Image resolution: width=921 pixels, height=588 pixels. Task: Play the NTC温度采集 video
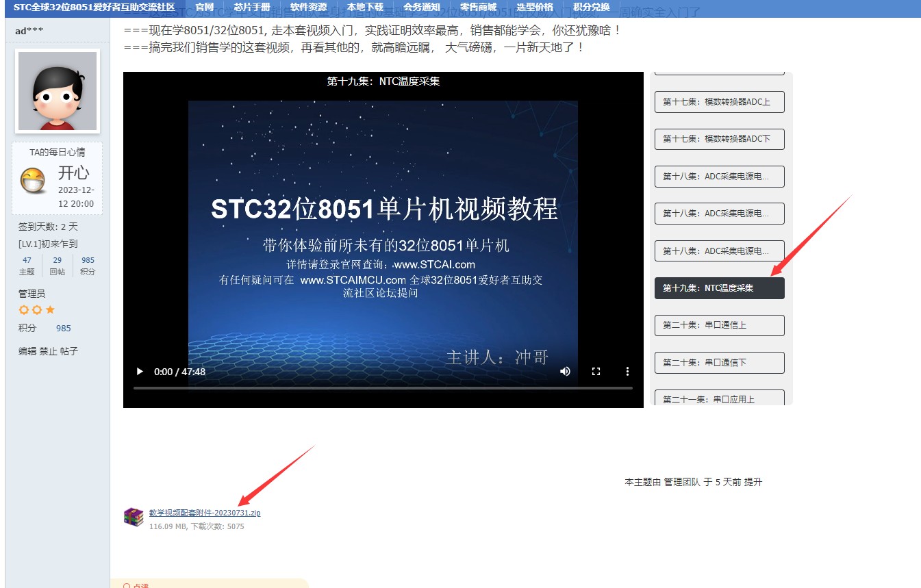tap(140, 372)
